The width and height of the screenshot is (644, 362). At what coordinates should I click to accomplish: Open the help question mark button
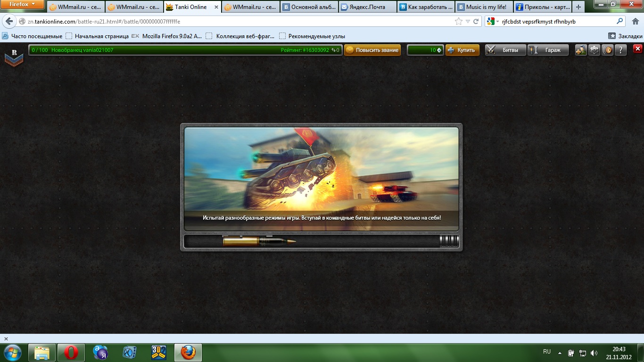click(621, 50)
